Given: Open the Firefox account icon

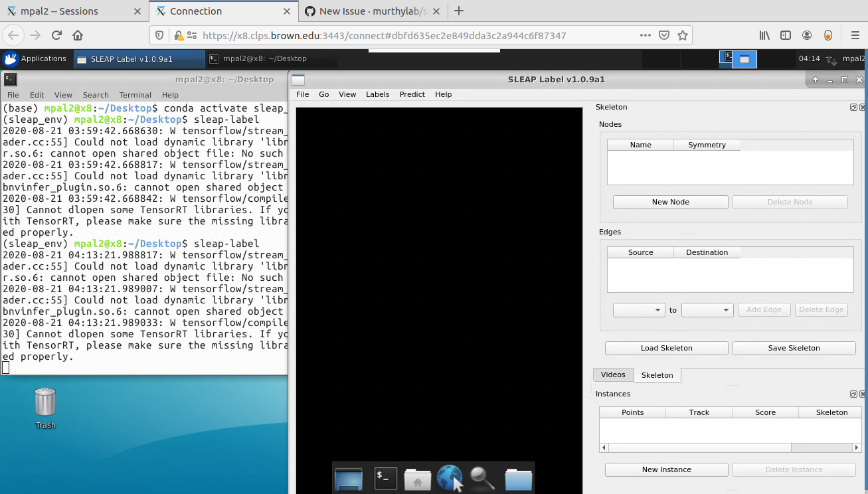Looking at the screenshot, I should click(x=807, y=35).
